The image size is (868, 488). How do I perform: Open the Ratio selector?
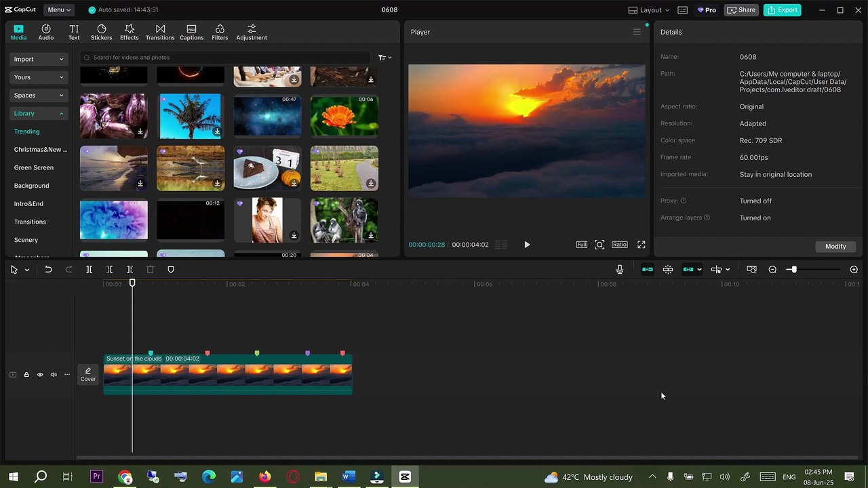(620, 245)
